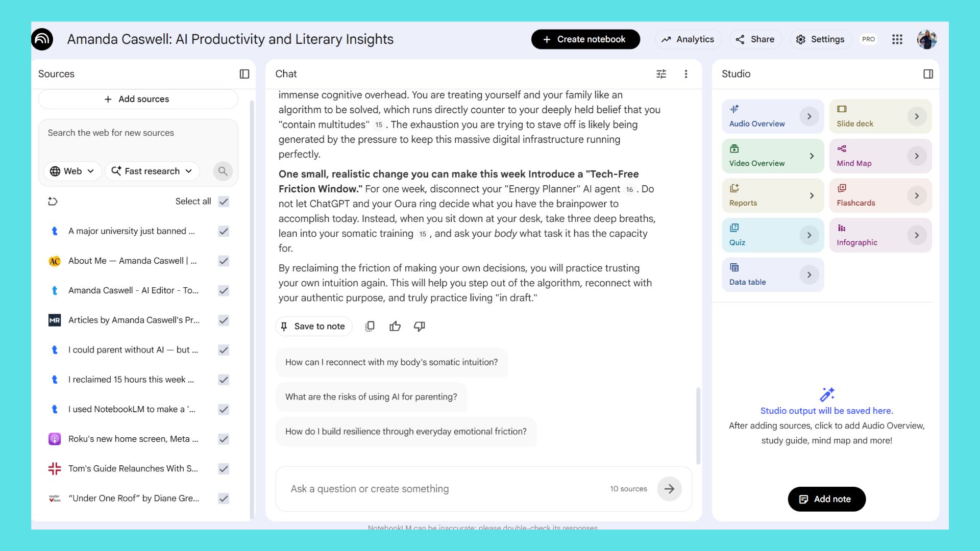Image resolution: width=980 pixels, height=551 pixels.
Task: Uncheck 'Amanda Caswell - AI Editor' source
Action: pyautogui.click(x=224, y=290)
